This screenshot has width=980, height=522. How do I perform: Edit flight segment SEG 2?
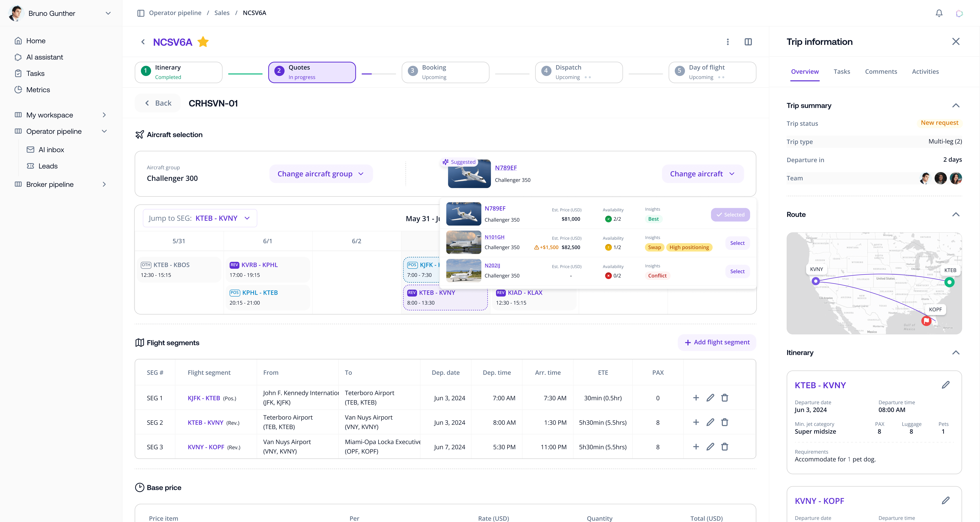(710, 422)
